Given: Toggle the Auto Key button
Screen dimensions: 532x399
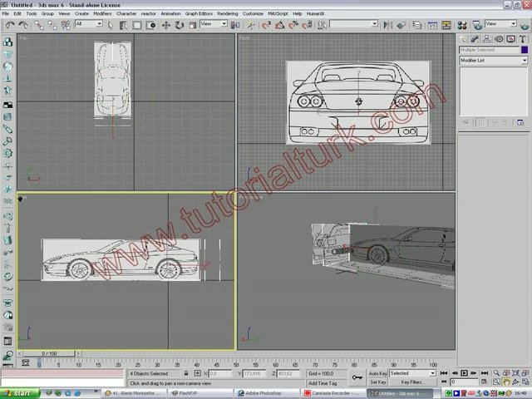Looking at the screenshot, I should pyautogui.click(x=377, y=373).
